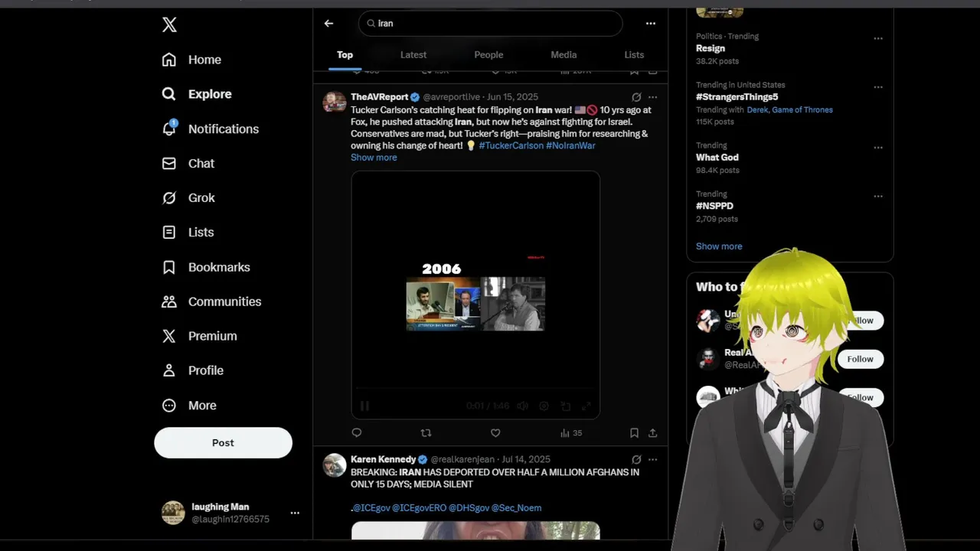Share TheAVReport post
This screenshot has width=980, height=551.
click(652, 433)
